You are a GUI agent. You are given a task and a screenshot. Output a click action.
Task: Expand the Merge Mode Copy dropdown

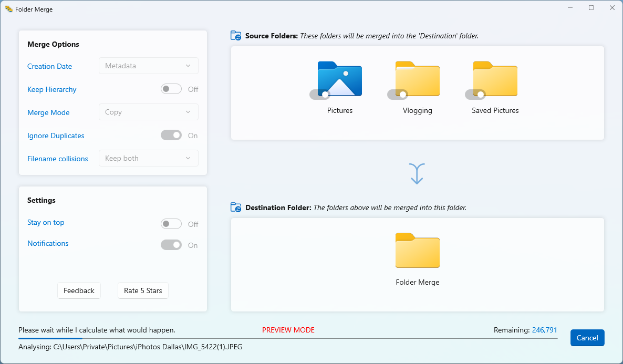pyautogui.click(x=148, y=112)
